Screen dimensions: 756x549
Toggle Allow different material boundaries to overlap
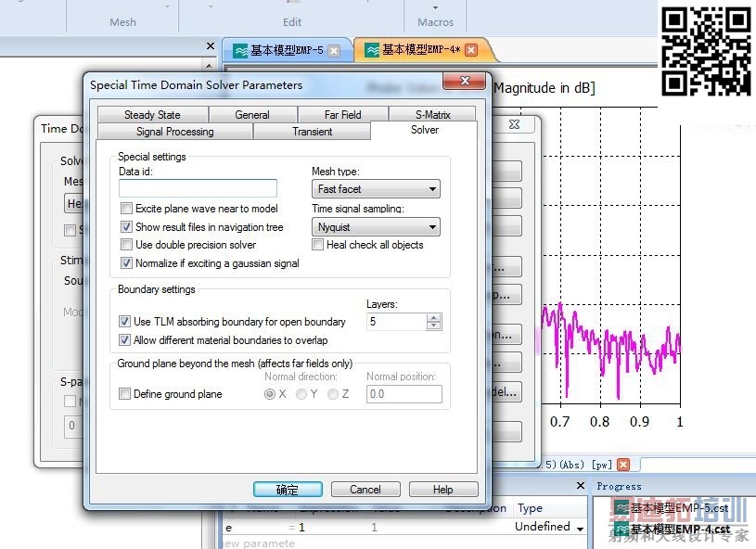pos(124,339)
